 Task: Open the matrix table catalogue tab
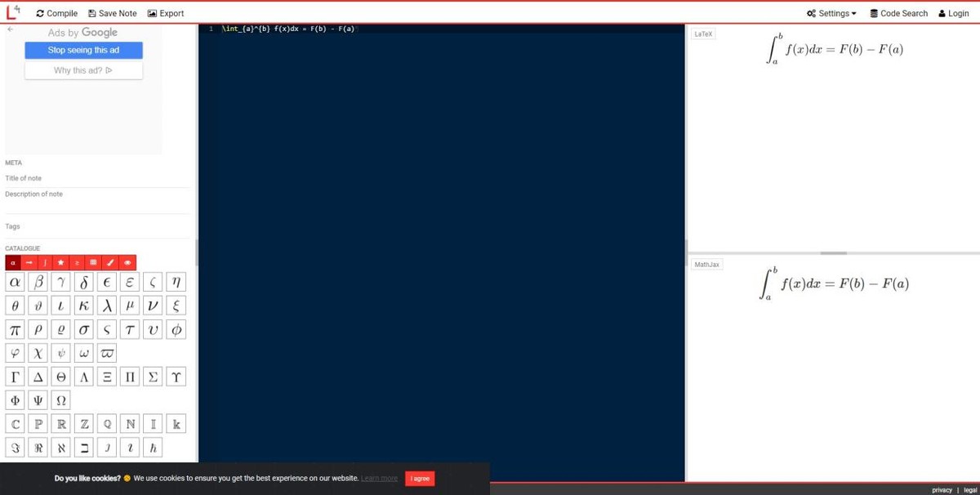[94, 263]
